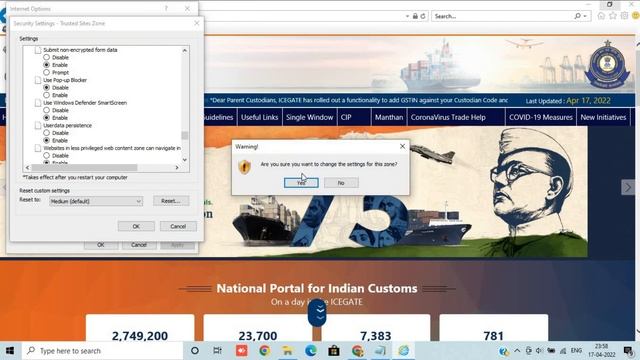Launch Google Chrome from the taskbar
640x360 pixels.
pos(264,351)
